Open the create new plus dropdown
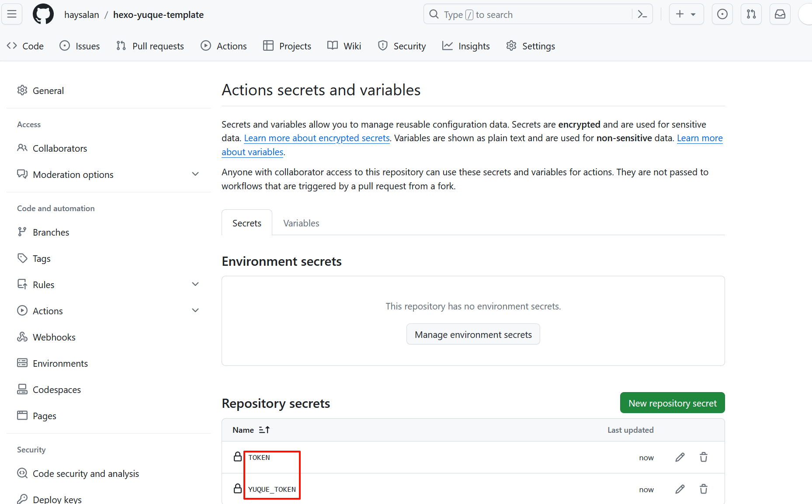The image size is (812, 504). coord(686,14)
